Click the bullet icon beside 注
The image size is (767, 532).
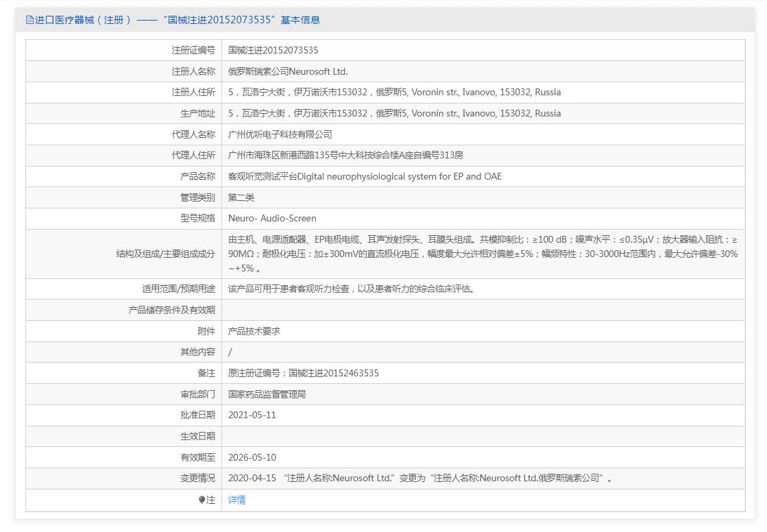coord(202,500)
